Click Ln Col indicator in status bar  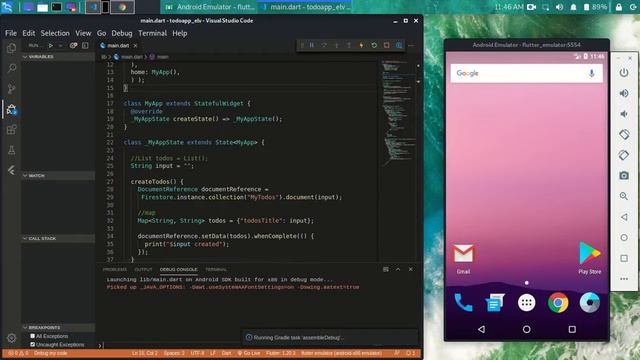[x=144, y=353]
